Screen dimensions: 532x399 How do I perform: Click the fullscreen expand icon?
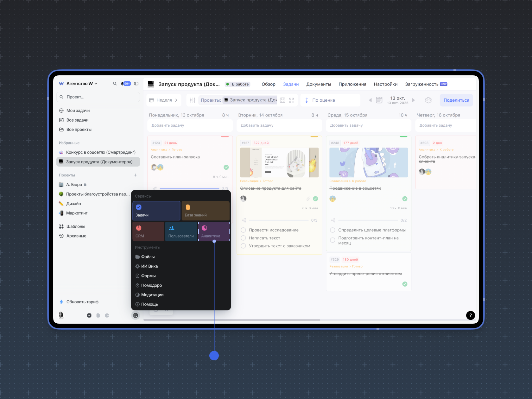coord(292,100)
